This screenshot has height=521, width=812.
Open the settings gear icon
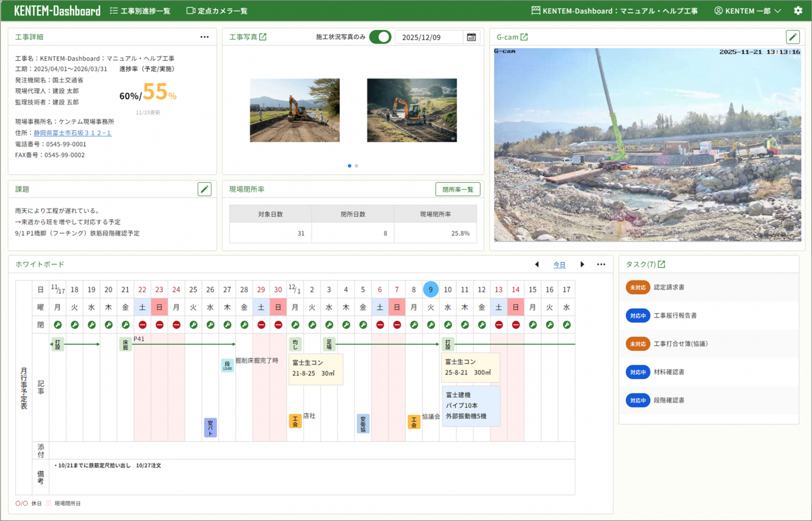click(798, 11)
